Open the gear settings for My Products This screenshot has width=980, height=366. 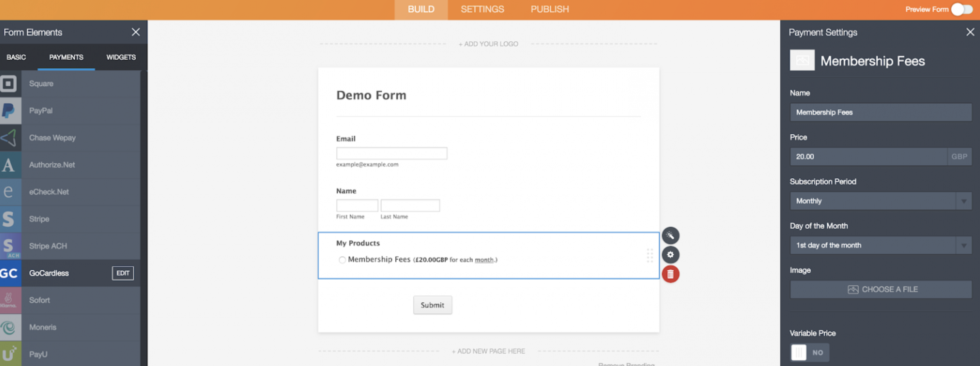click(x=670, y=255)
